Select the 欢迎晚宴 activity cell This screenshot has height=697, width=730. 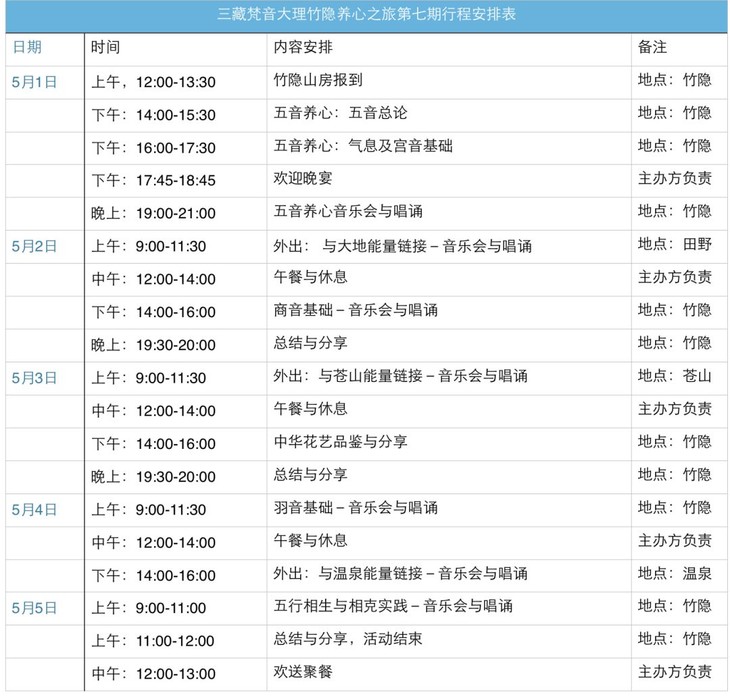(x=302, y=179)
